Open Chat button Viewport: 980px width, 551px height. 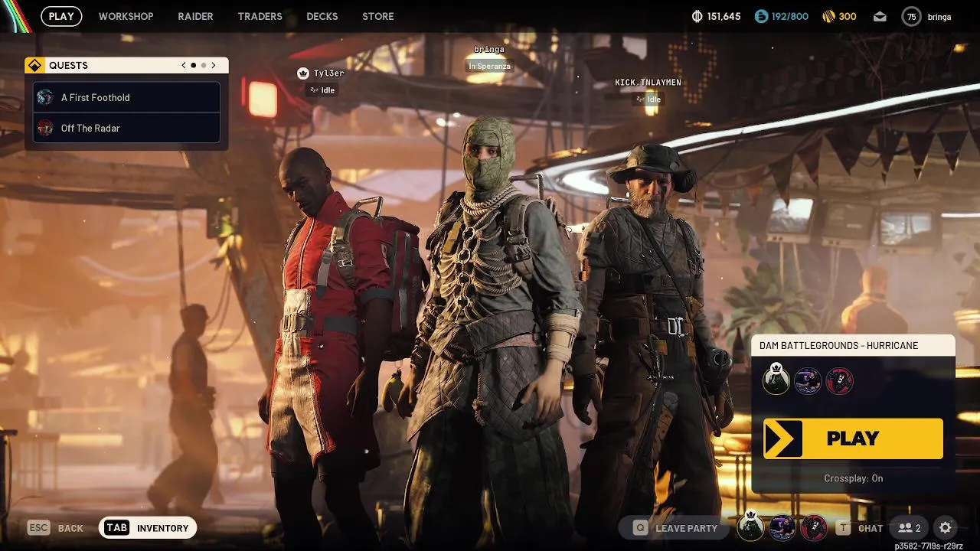tap(859, 528)
